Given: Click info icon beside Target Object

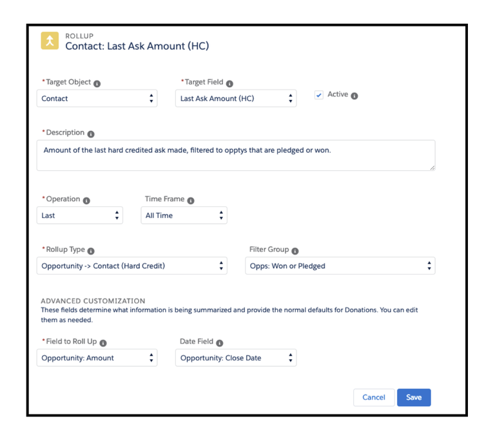Looking at the screenshot, I should (x=97, y=84).
